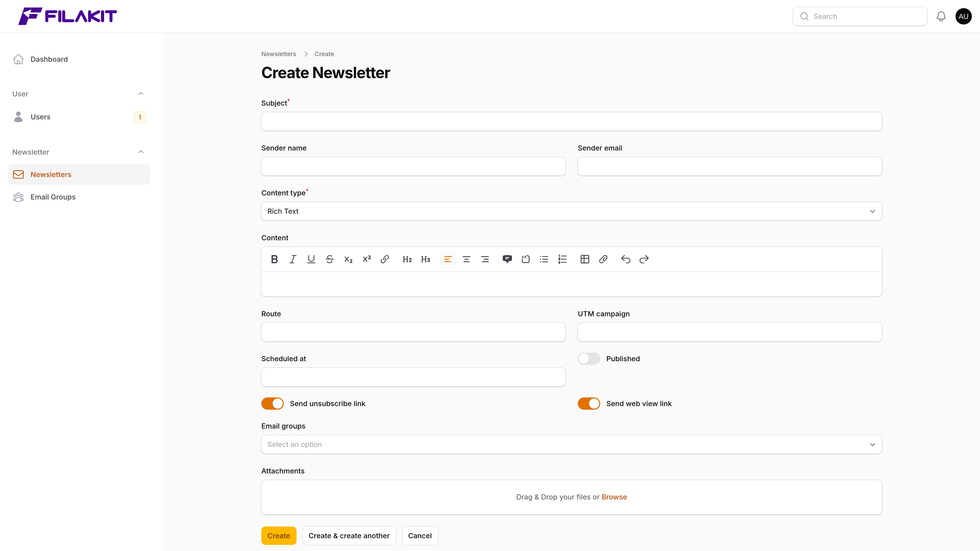The image size is (980, 551).
Task: Click the Dashboard home icon
Action: [18, 59]
